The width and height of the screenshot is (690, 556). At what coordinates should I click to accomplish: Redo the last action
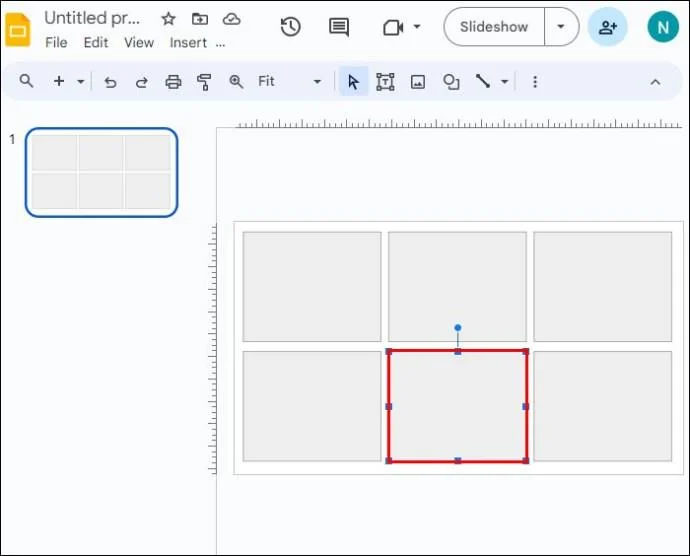tap(141, 82)
